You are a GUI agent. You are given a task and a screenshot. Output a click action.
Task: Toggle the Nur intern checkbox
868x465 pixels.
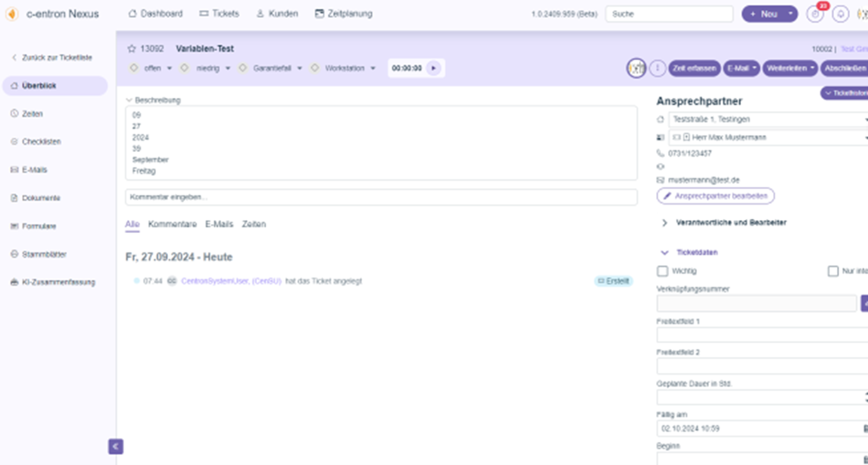(x=833, y=271)
